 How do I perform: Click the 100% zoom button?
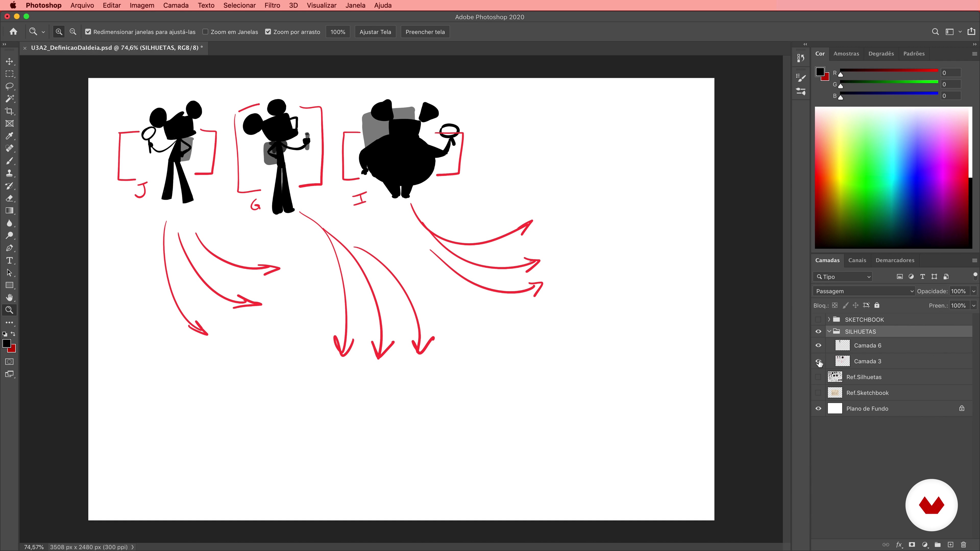tap(338, 32)
